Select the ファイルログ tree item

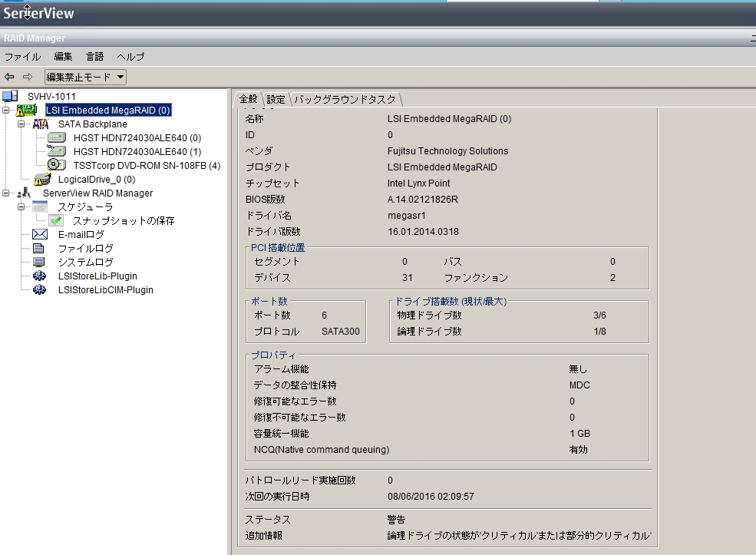pyautogui.click(x=85, y=249)
